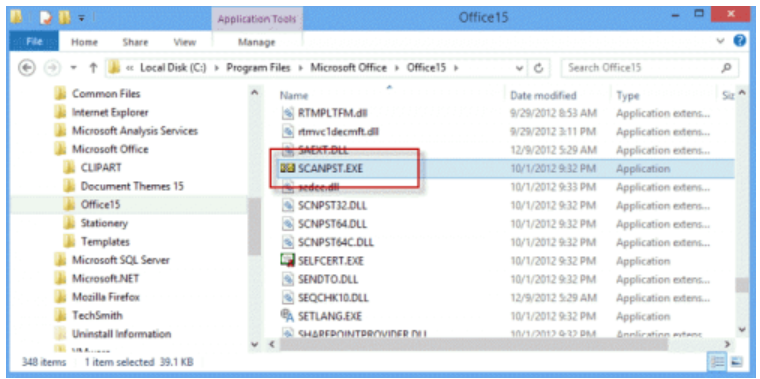
Task: Refresh the Office15 folder view
Action: (x=538, y=68)
